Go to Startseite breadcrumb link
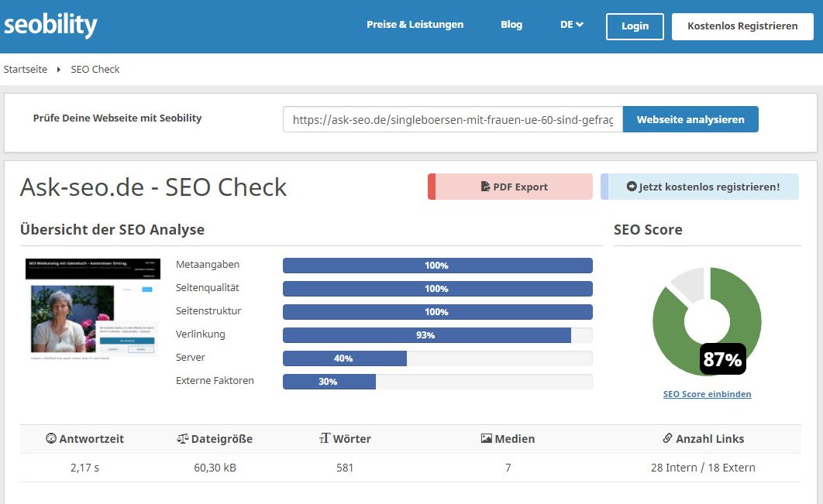823x504 pixels. click(26, 69)
